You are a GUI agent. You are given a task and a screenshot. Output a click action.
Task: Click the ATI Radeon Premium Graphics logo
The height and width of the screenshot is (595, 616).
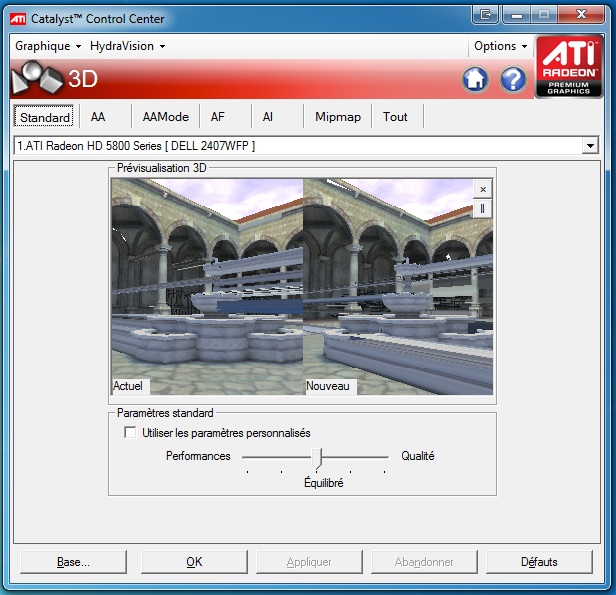[x=569, y=67]
